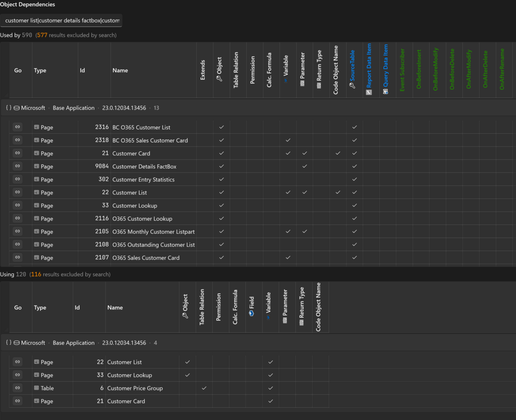Click table type icon for Customer Price Group
The height and width of the screenshot is (420, 516).
pyautogui.click(x=36, y=388)
